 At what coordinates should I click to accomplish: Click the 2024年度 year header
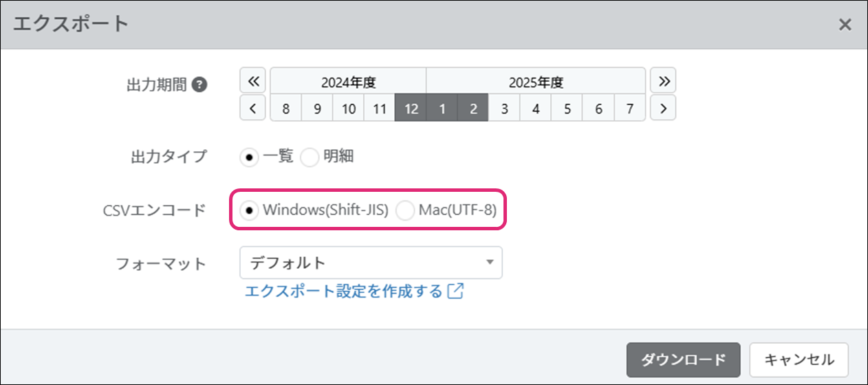tap(348, 82)
